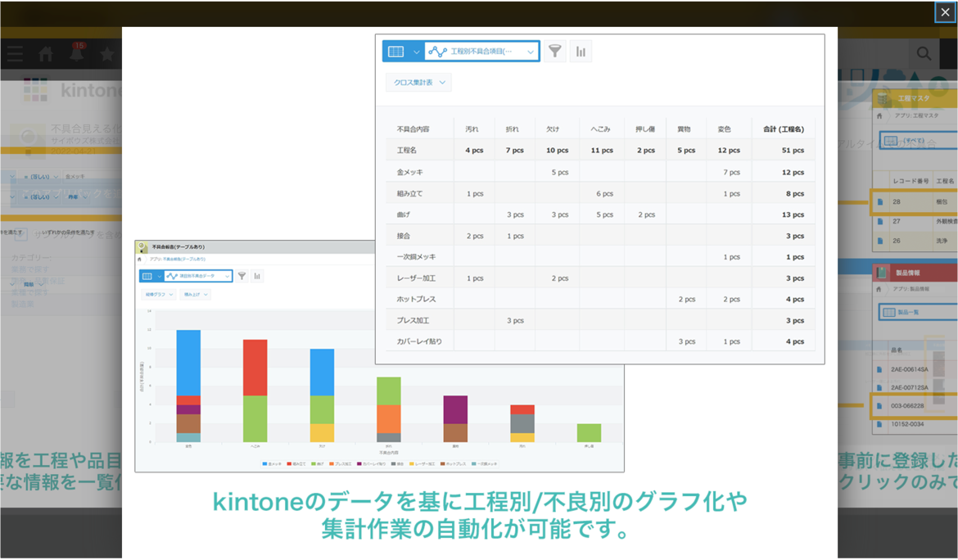Toggle the 接合 legend entry
Image resolution: width=958 pixels, height=560 pixels.
pyautogui.click(x=397, y=464)
